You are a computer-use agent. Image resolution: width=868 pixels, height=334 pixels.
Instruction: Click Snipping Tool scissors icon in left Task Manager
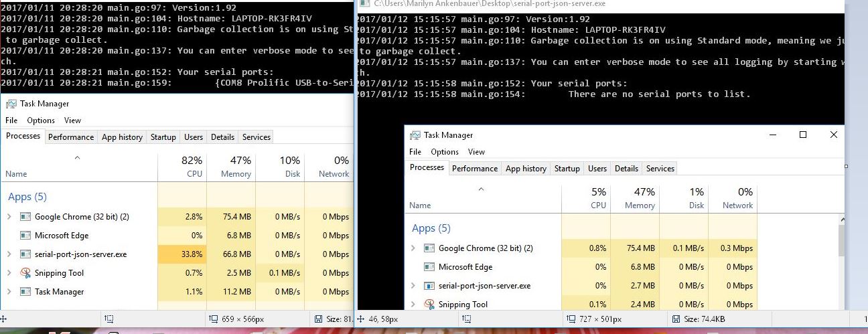pyautogui.click(x=25, y=273)
